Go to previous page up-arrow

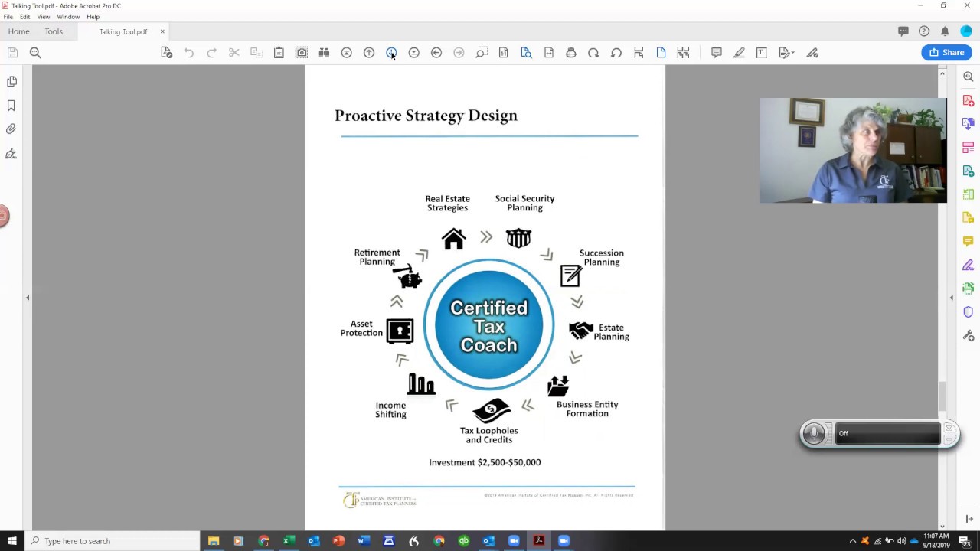point(369,53)
